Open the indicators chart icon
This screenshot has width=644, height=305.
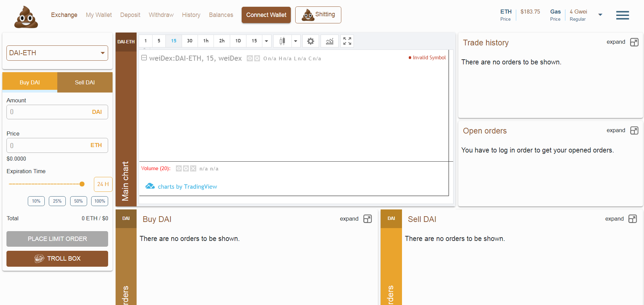pos(329,41)
